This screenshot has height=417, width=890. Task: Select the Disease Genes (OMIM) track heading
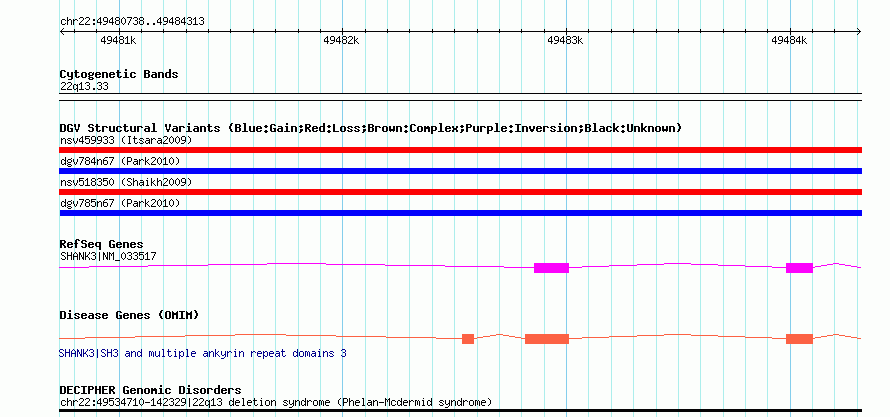point(129,315)
